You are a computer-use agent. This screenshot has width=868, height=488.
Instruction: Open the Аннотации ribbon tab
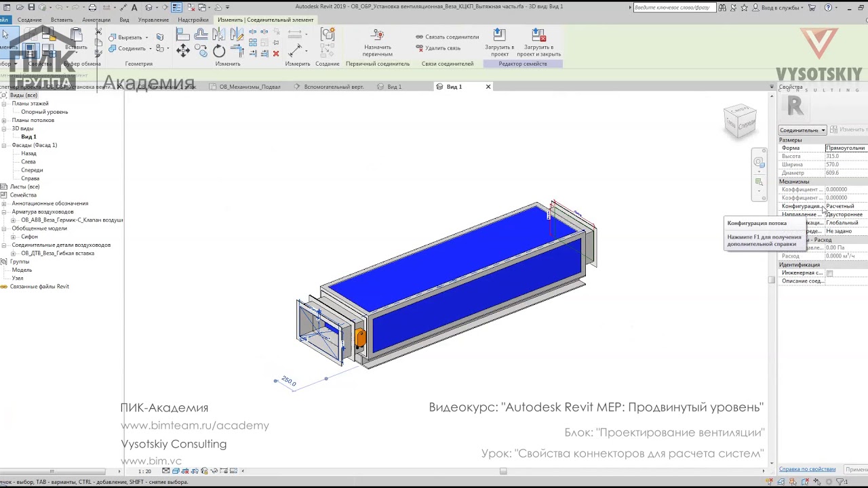point(96,20)
